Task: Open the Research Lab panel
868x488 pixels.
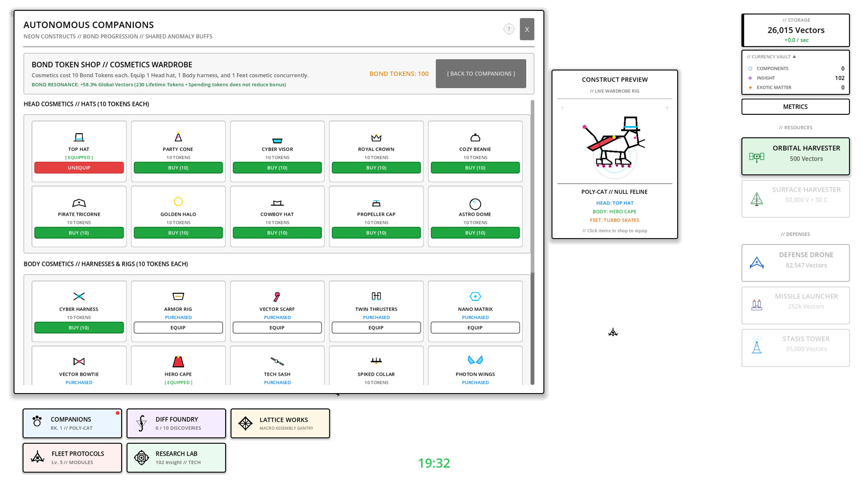Action: point(176,458)
